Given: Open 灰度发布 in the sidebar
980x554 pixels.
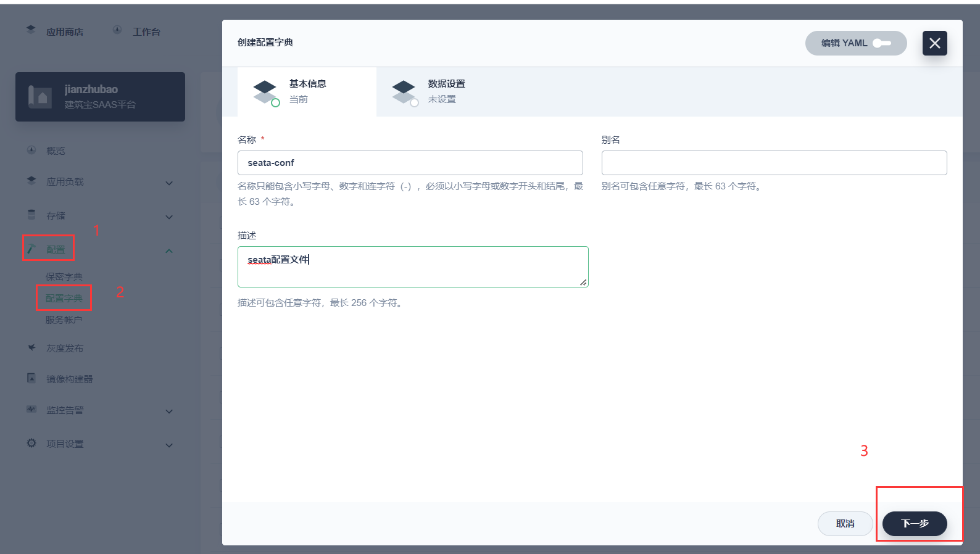Looking at the screenshot, I should 65,348.
